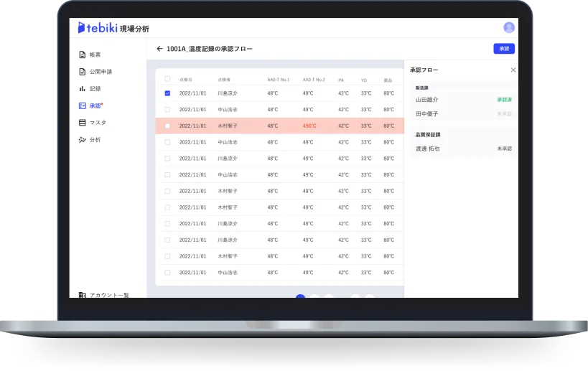This screenshot has height=371, width=588.
Task: Open the user avatar profile menu
Action: 509,27
